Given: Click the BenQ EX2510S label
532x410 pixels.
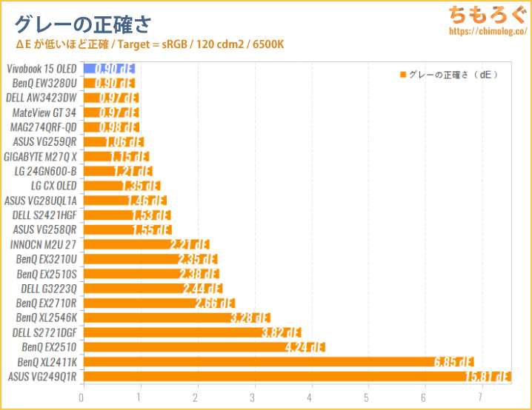Looking at the screenshot, I should [x=47, y=274].
